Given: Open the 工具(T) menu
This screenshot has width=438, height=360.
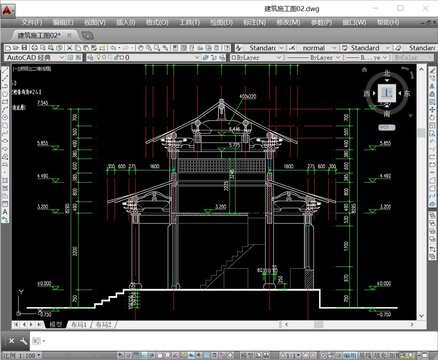Looking at the screenshot, I should (189, 22).
